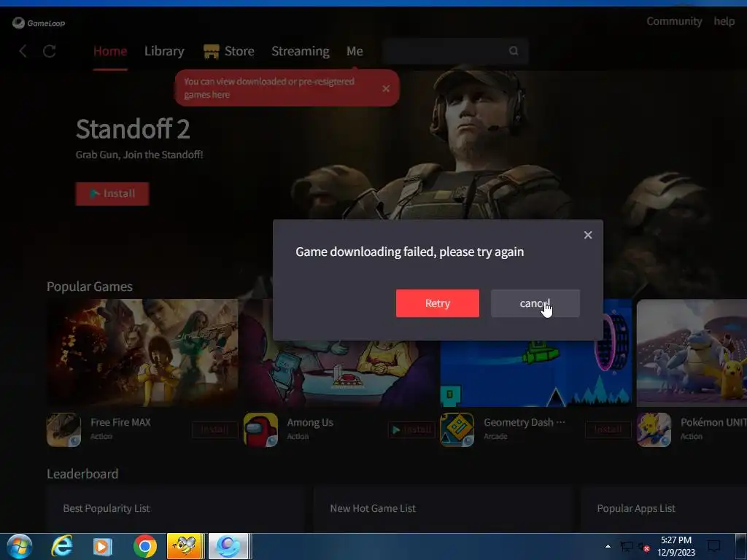
Task: Launch Internet Explorer from the taskbar
Action: (x=62, y=546)
